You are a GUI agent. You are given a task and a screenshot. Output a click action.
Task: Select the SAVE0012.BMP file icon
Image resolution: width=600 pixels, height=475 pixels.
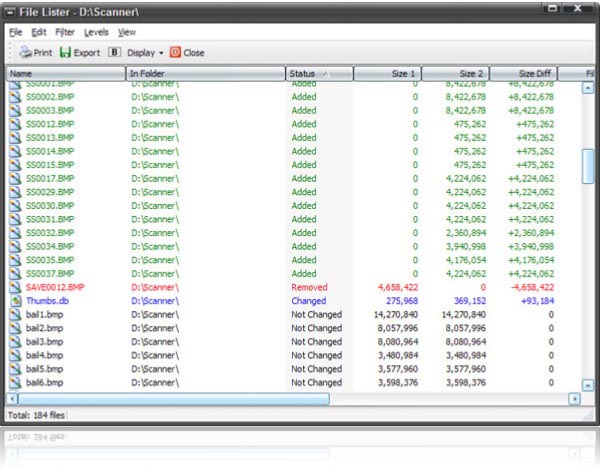(x=15, y=287)
